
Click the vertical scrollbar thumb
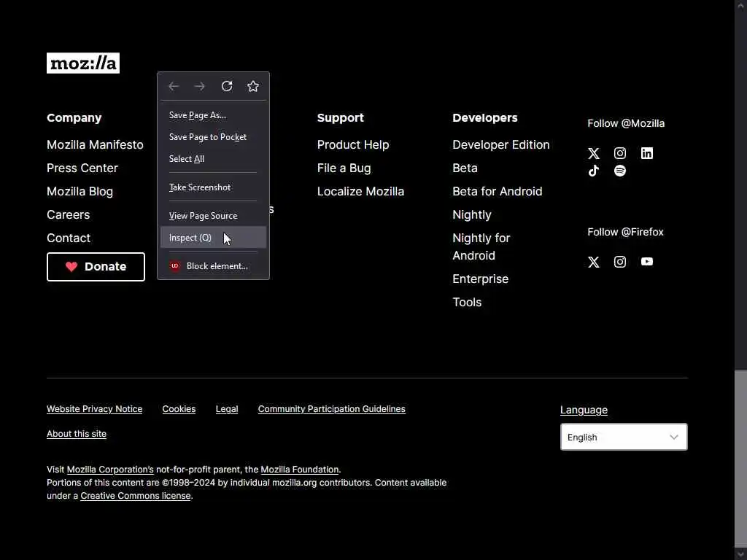coord(740,458)
